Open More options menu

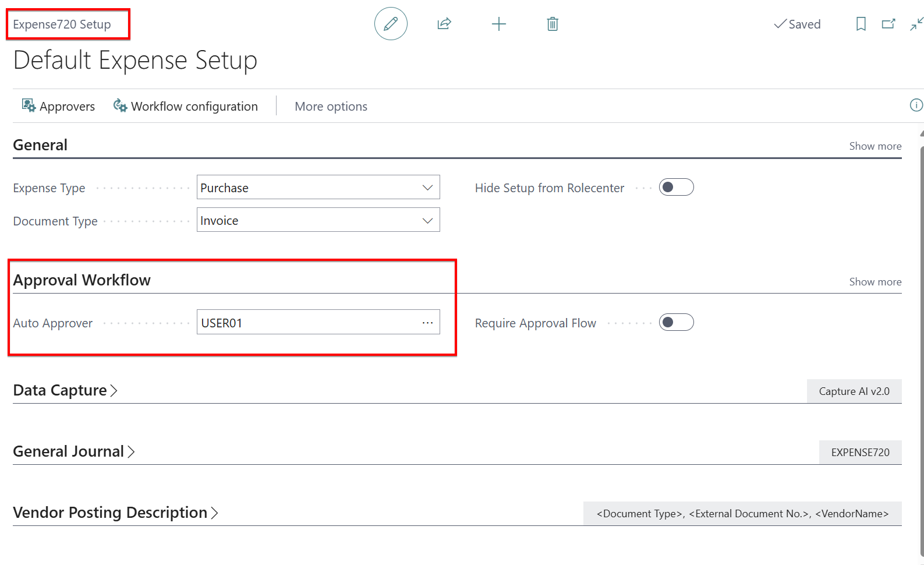(331, 106)
